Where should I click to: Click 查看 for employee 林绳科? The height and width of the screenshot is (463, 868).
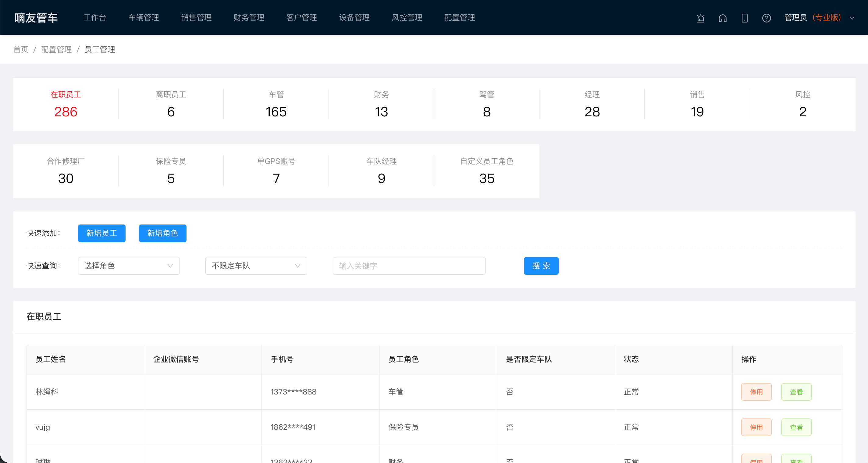pos(796,392)
